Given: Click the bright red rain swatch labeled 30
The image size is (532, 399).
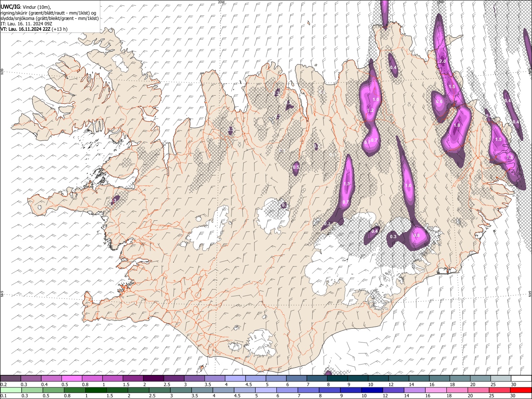Looking at the screenshot, I should pyautogui.click(x=521, y=390).
